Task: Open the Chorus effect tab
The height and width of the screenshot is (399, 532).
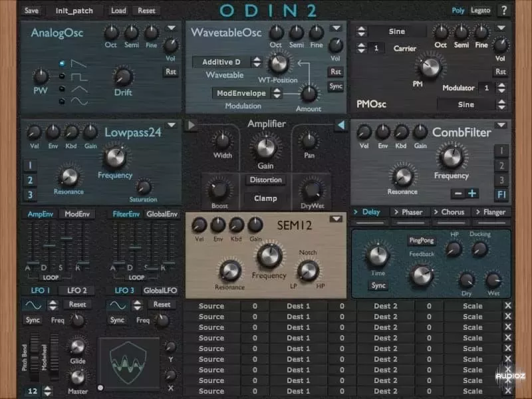Action: click(452, 212)
